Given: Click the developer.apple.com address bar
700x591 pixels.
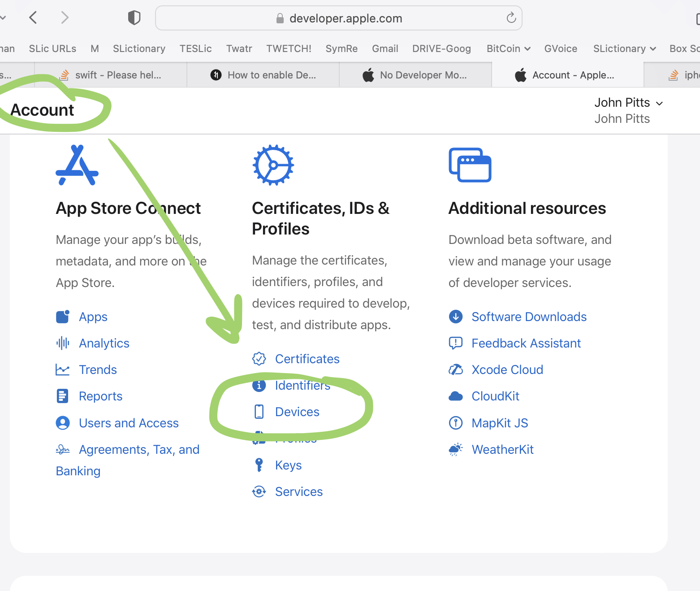Looking at the screenshot, I should coord(339,18).
